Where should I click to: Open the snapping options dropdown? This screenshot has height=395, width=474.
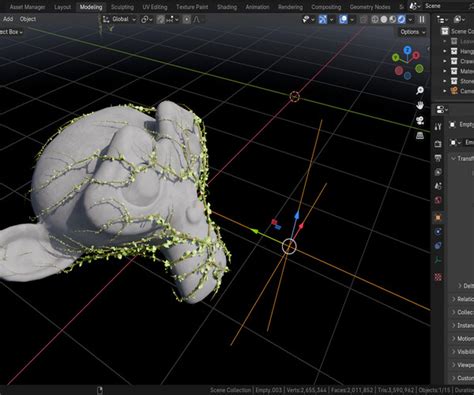click(172, 20)
